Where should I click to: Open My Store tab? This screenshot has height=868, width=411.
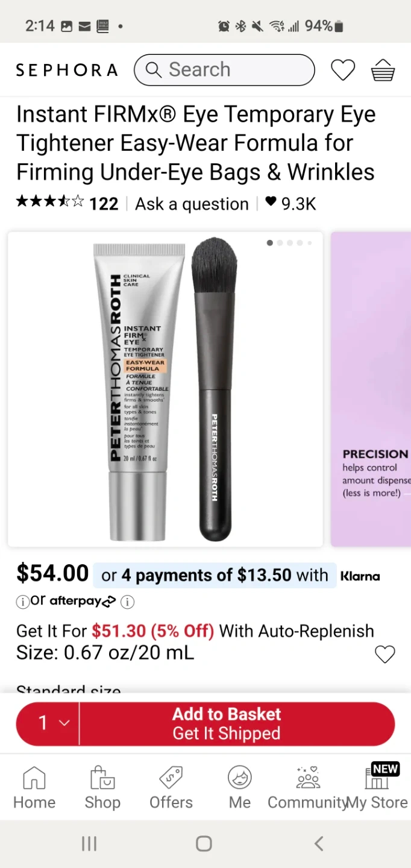[377, 787]
